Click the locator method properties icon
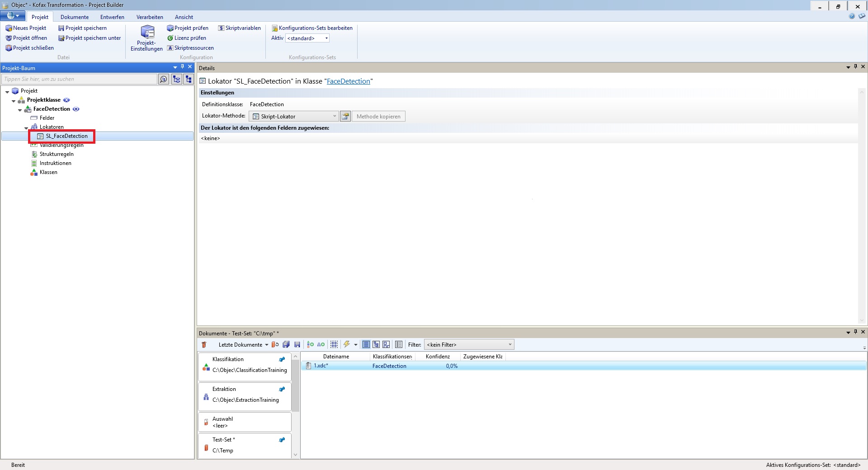This screenshot has height=470, width=868. (345, 116)
